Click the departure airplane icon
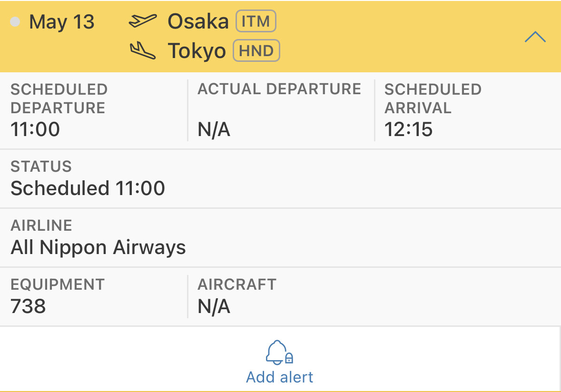The width and height of the screenshot is (561, 392). tap(142, 21)
